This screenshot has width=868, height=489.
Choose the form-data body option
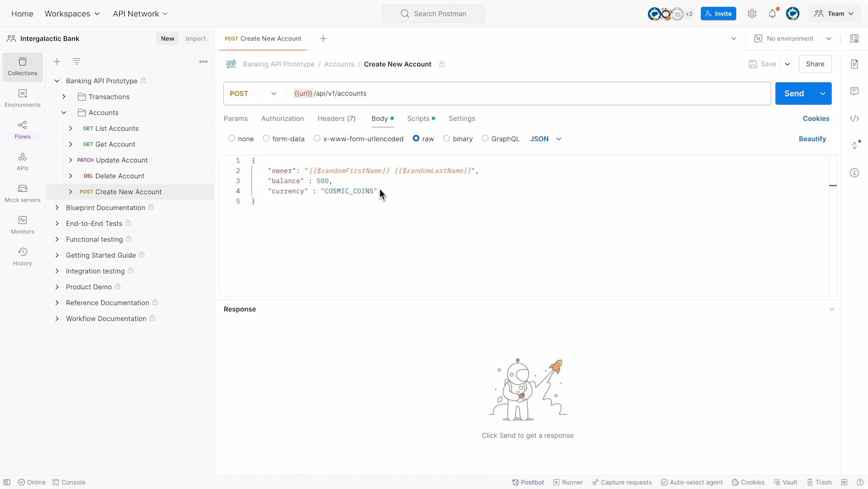click(x=267, y=138)
